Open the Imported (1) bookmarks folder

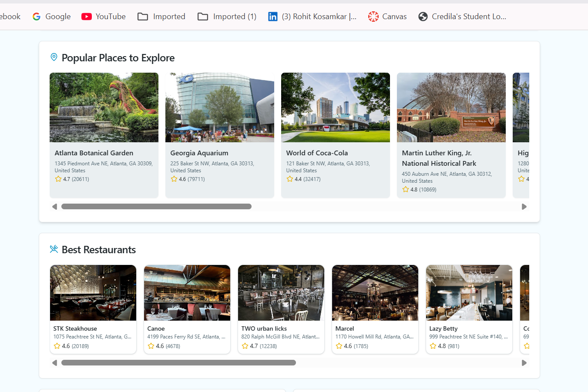227,17
